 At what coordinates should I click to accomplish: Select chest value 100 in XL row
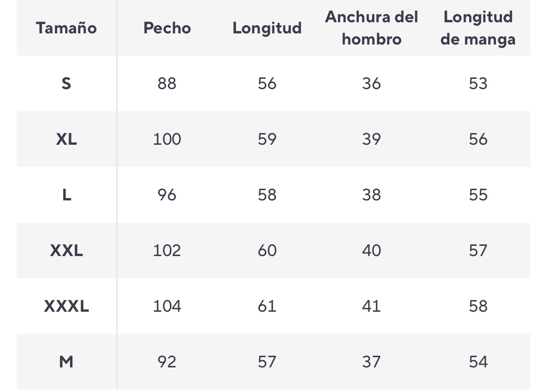point(167,139)
